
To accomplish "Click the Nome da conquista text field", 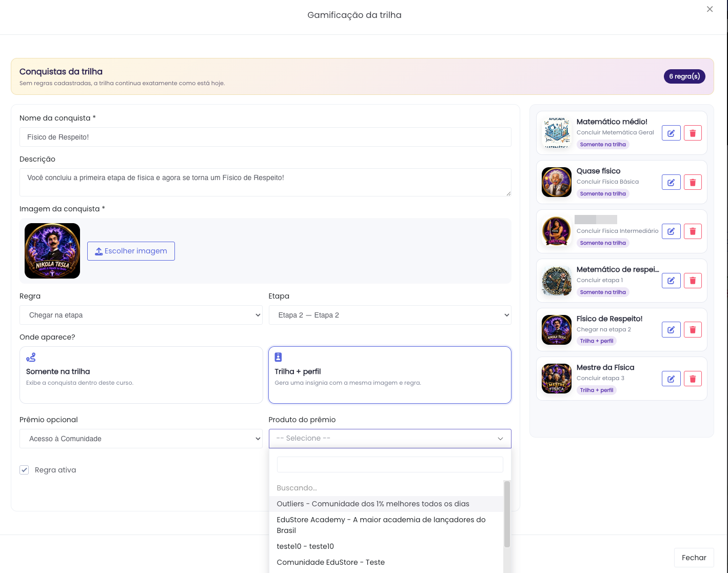I will [265, 137].
